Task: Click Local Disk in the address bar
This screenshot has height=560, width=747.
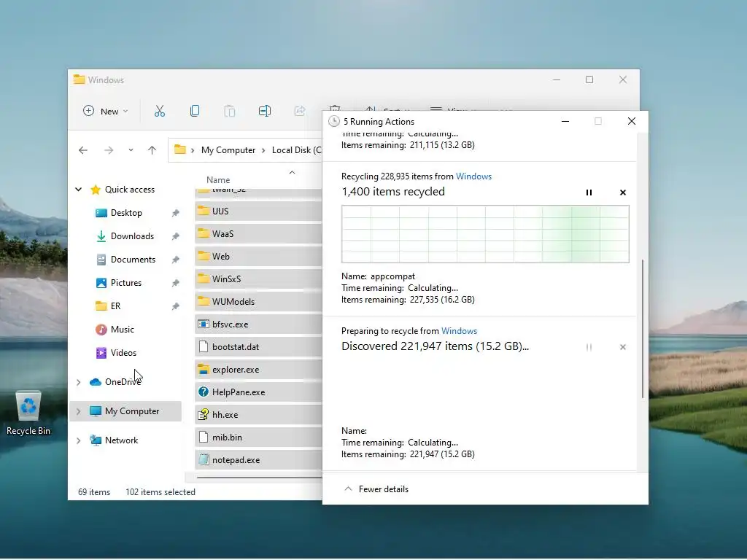Action: [296, 150]
